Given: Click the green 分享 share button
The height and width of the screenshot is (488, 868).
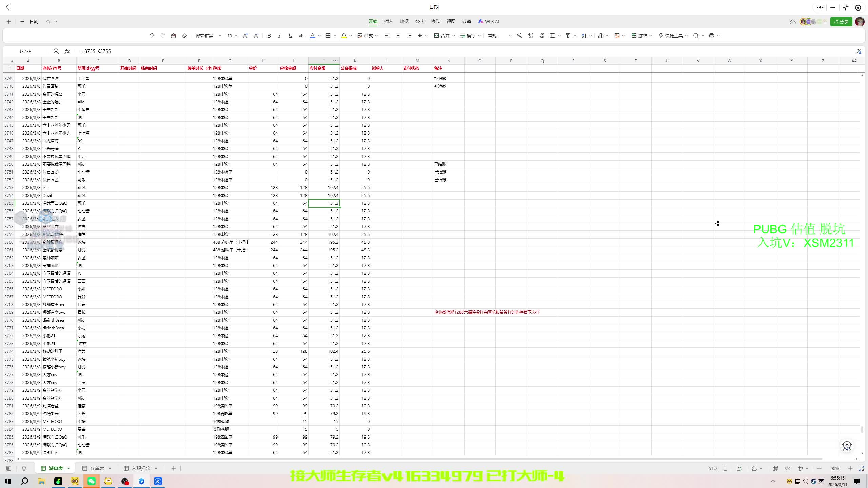Looking at the screenshot, I should (x=841, y=21).
